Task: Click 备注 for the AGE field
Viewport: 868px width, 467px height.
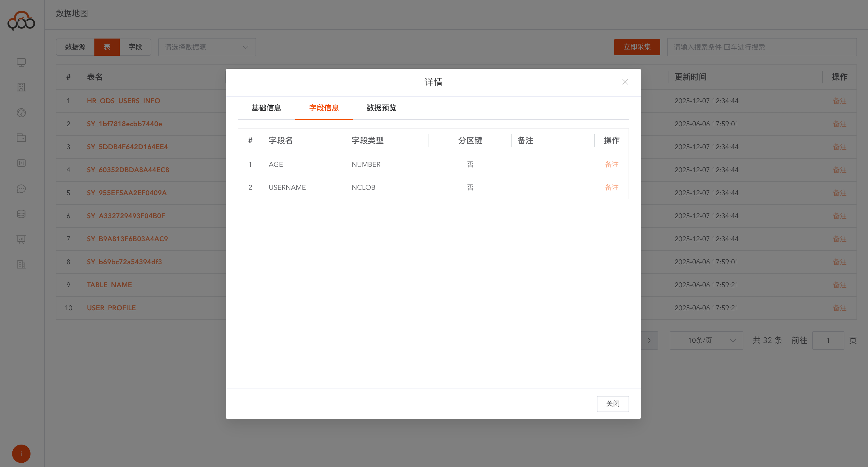Action: pos(612,164)
